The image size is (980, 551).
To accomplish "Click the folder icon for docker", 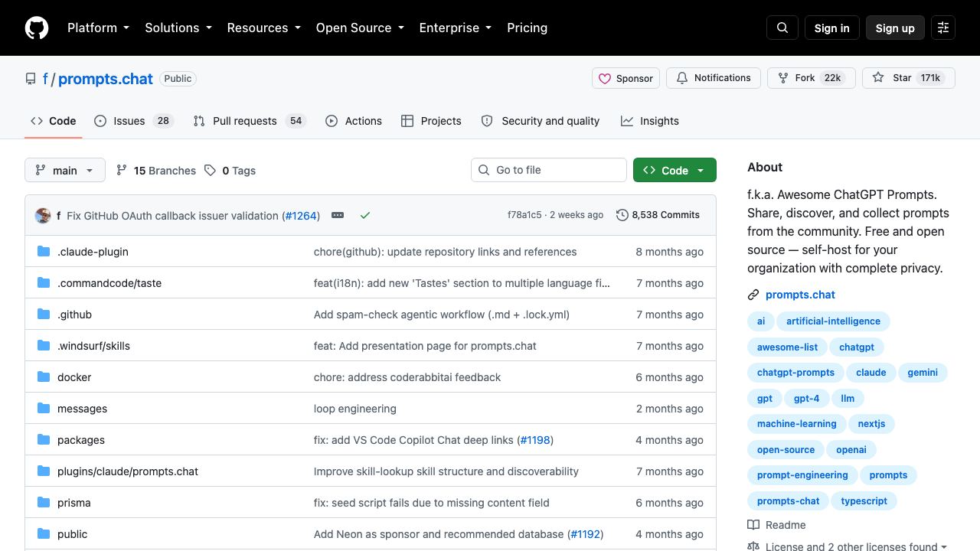I will (44, 377).
